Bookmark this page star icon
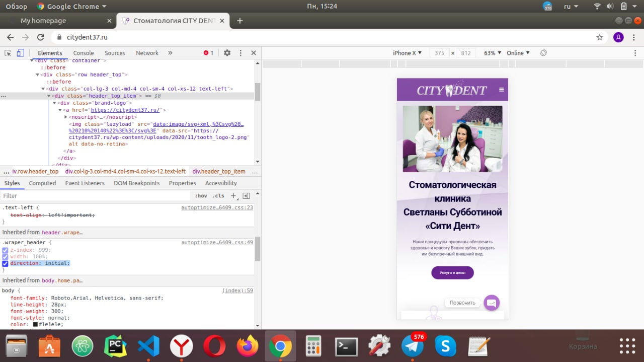This screenshot has height=362, width=644. coord(600,37)
